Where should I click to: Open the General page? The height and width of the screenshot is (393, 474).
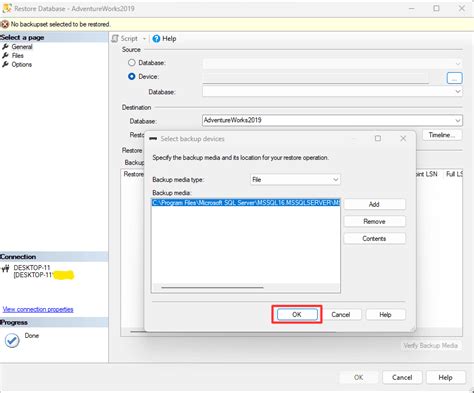coord(22,47)
